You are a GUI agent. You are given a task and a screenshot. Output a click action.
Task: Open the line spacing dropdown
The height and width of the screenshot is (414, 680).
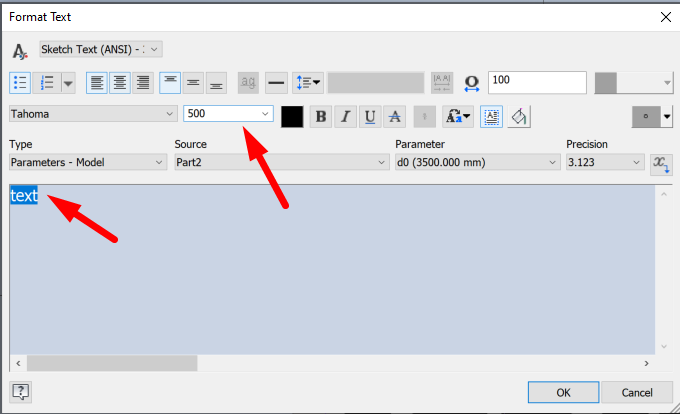tap(308, 82)
